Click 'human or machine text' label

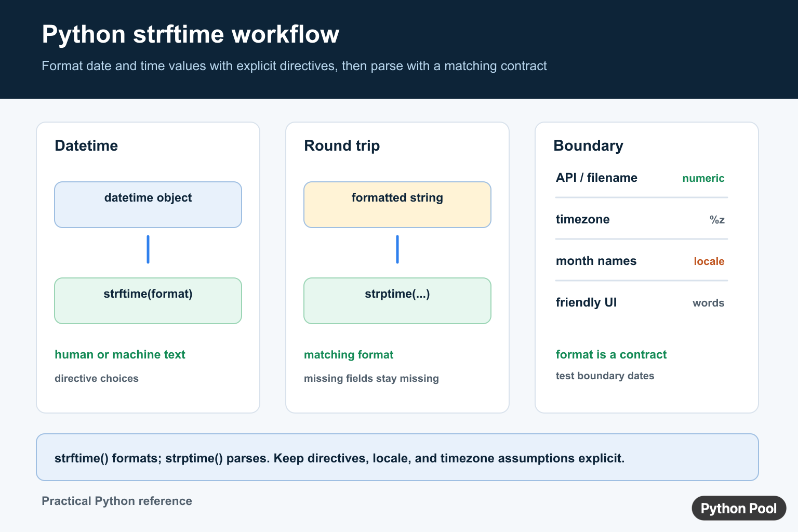pos(120,355)
